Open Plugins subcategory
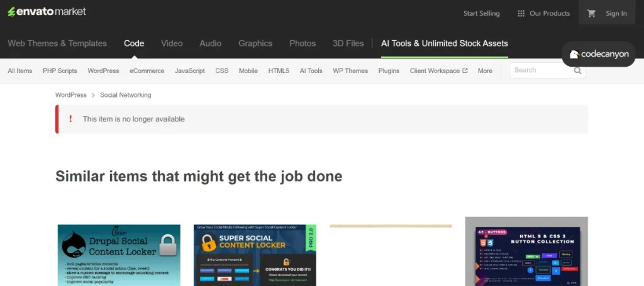 click(389, 71)
